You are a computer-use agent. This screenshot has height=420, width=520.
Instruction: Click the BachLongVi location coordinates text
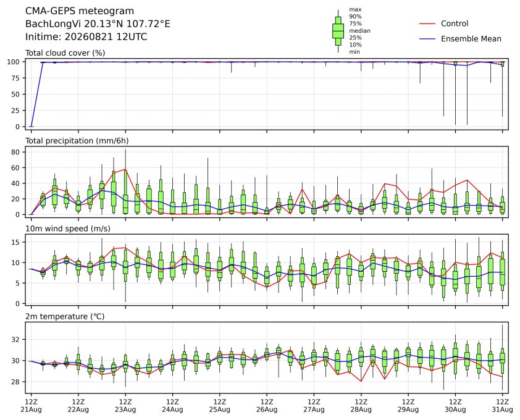click(98, 24)
